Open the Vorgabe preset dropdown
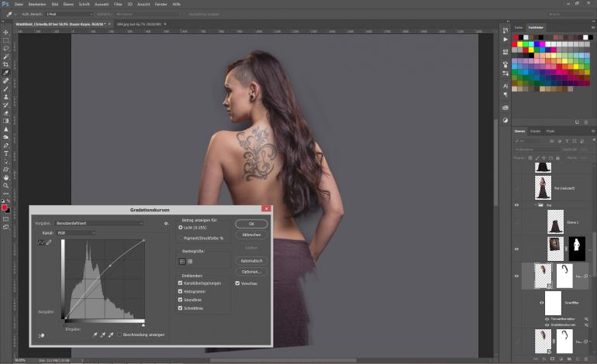The width and height of the screenshot is (597, 364). 99,223
